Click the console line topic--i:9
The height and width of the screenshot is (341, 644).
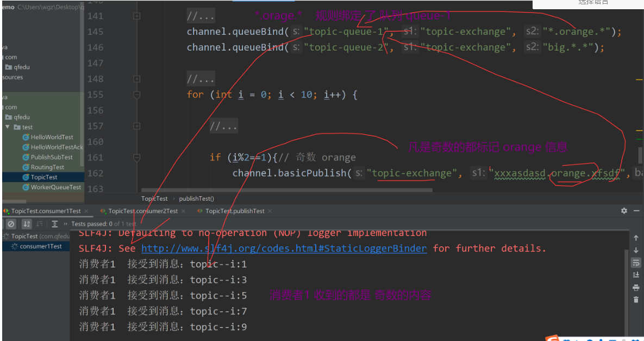pyautogui.click(x=162, y=327)
